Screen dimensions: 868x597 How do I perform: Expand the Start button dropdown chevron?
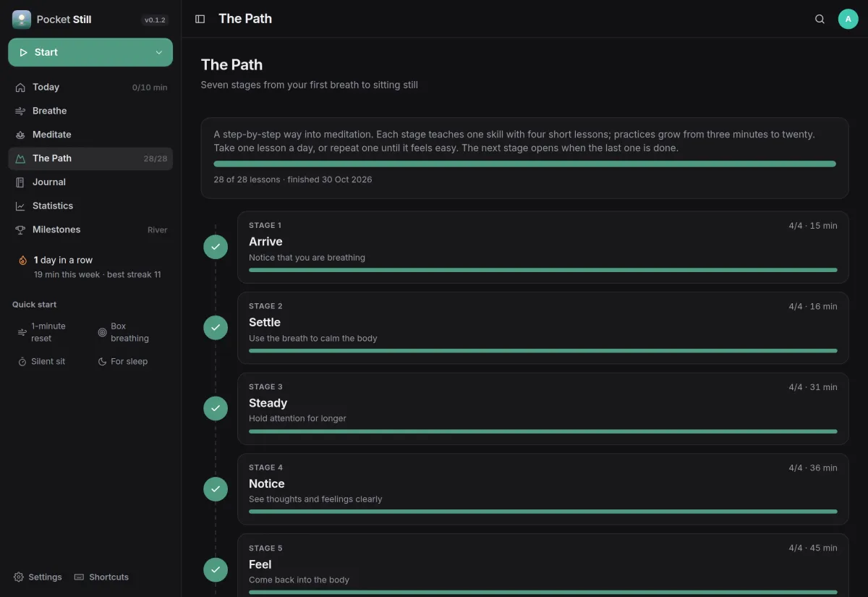coord(159,52)
